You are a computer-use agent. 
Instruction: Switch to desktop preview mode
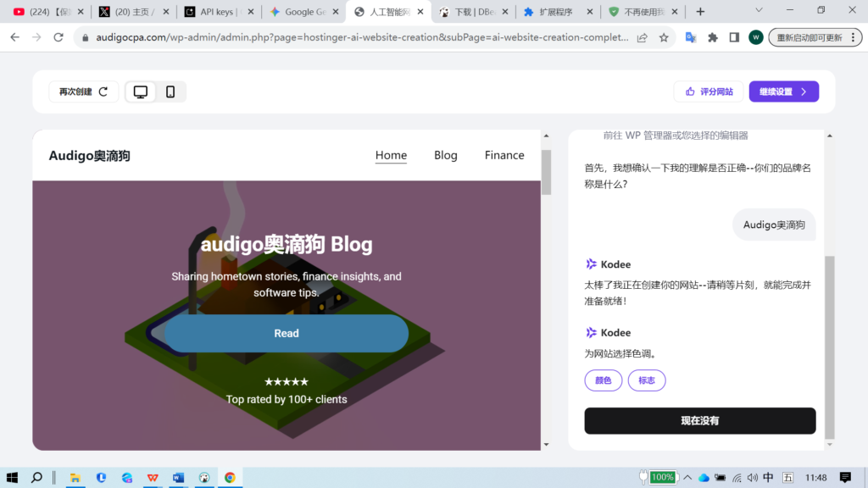click(x=141, y=91)
